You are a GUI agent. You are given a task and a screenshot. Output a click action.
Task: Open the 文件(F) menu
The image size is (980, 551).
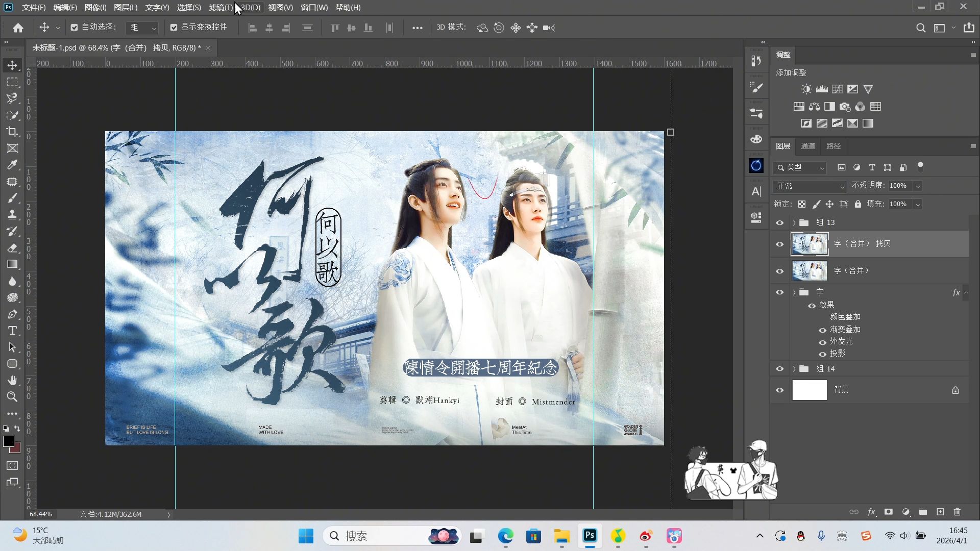point(34,8)
